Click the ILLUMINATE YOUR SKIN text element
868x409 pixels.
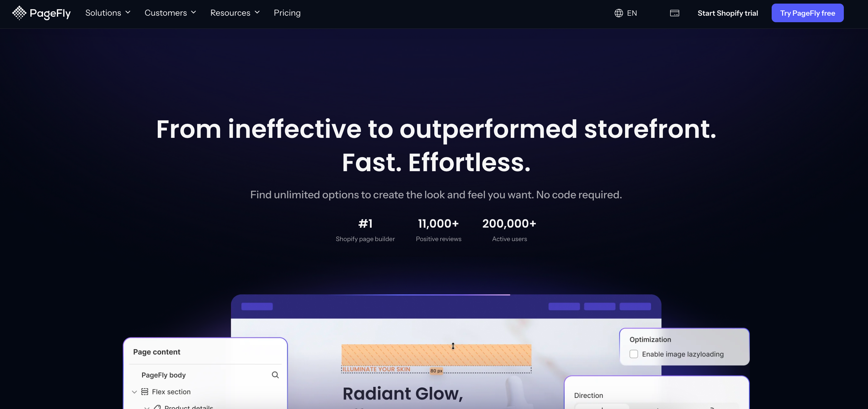[x=376, y=369]
